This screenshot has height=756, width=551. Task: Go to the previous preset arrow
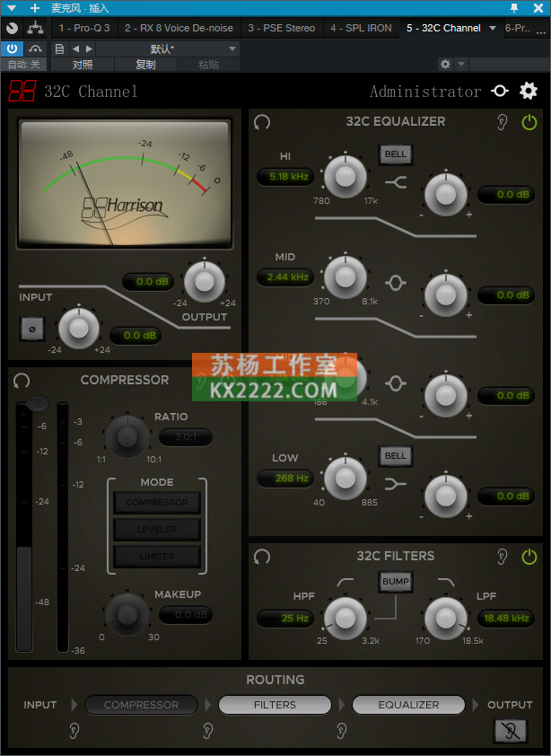coord(75,48)
